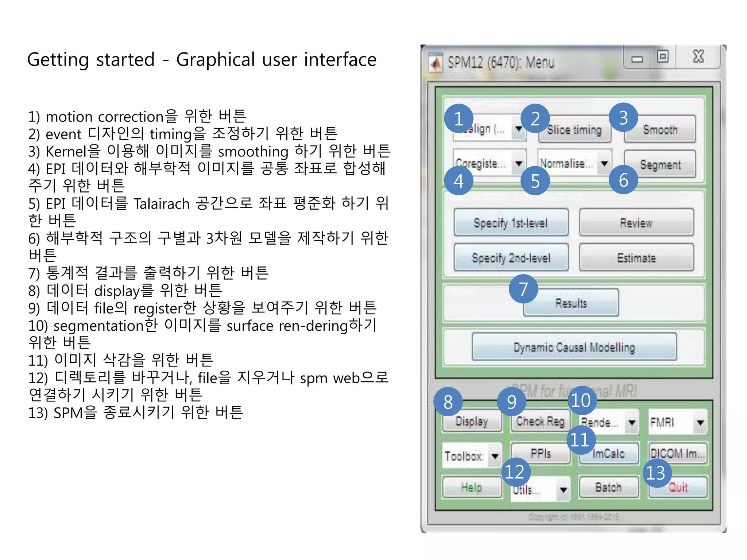Click the ImCalc button
The height and width of the screenshot is (560, 747).
[608, 454]
